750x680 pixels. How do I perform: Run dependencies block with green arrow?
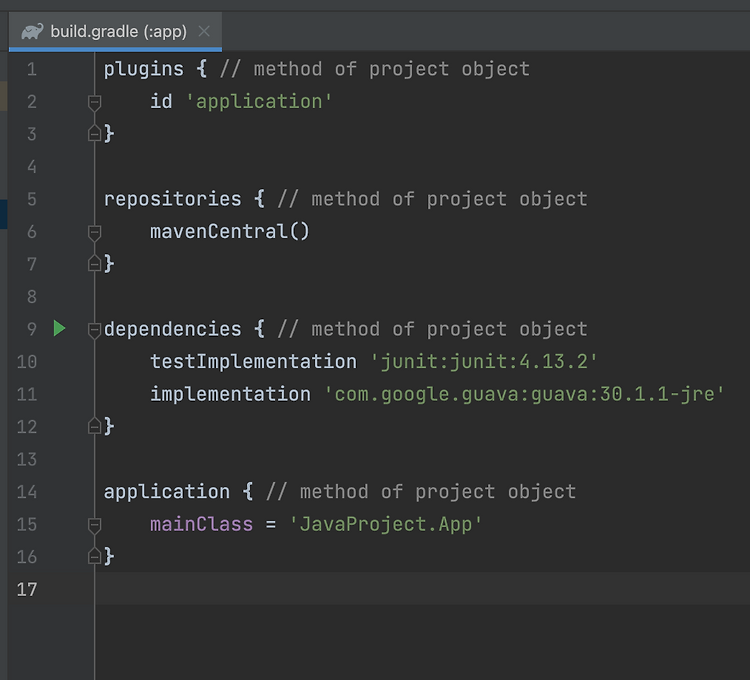pyautogui.click(x=59, y=329)
